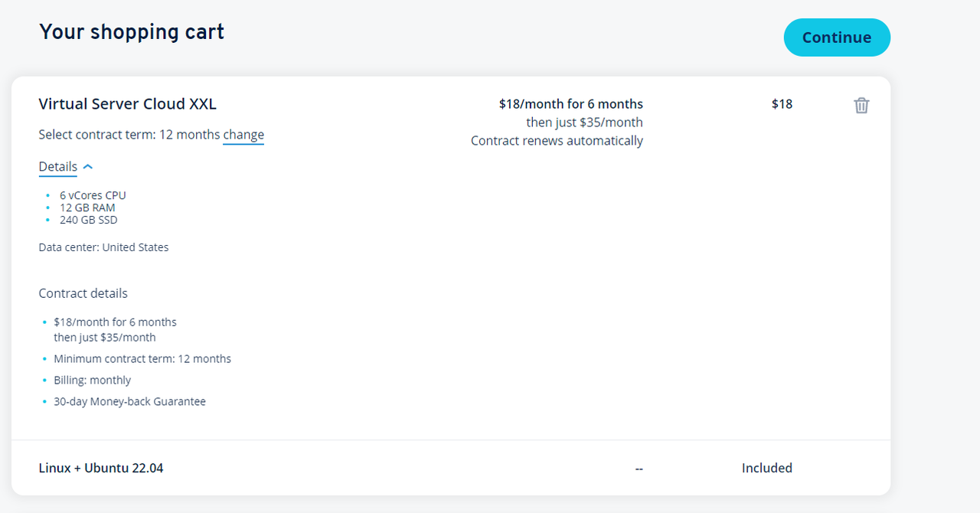Click Select contract term: 12 months label
The height and width of the screenshot is (513, 980).
[129, 135]
